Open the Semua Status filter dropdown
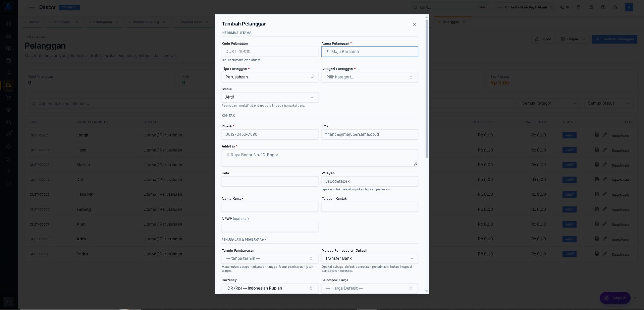Image resolution: width=644 pixels, height=310 pixels. pyautogui.click(x=609, y=103)
